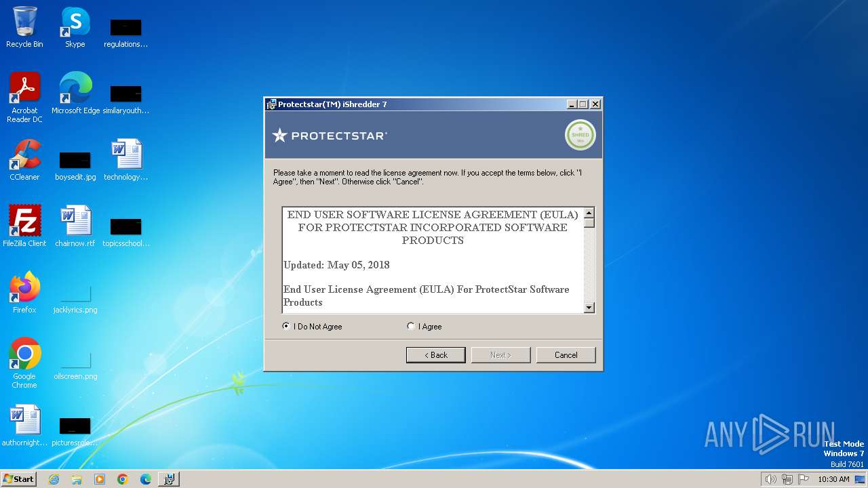This screenshot has width=868, height=488.
Task: Select the I Do Not Agree option
Action: click(286, 326)
